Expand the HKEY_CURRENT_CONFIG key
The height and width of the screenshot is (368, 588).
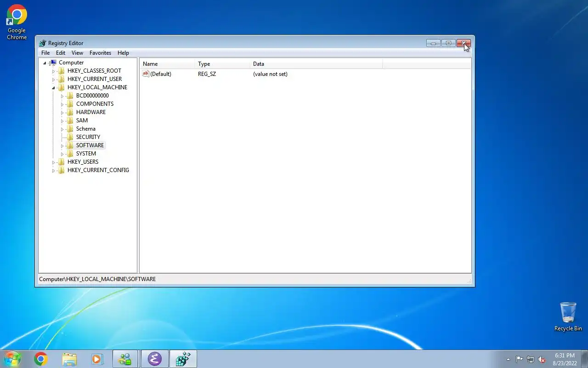click(53, 170)
